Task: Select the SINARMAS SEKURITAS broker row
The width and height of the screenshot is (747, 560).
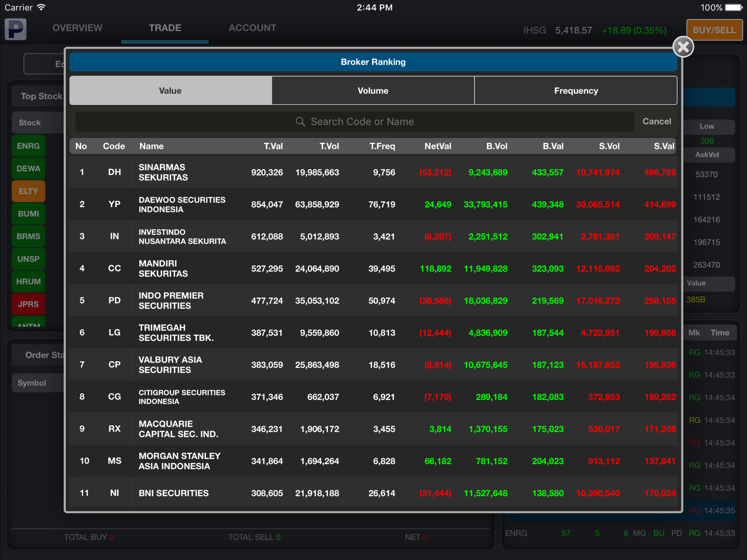Action: coord(373,172)
